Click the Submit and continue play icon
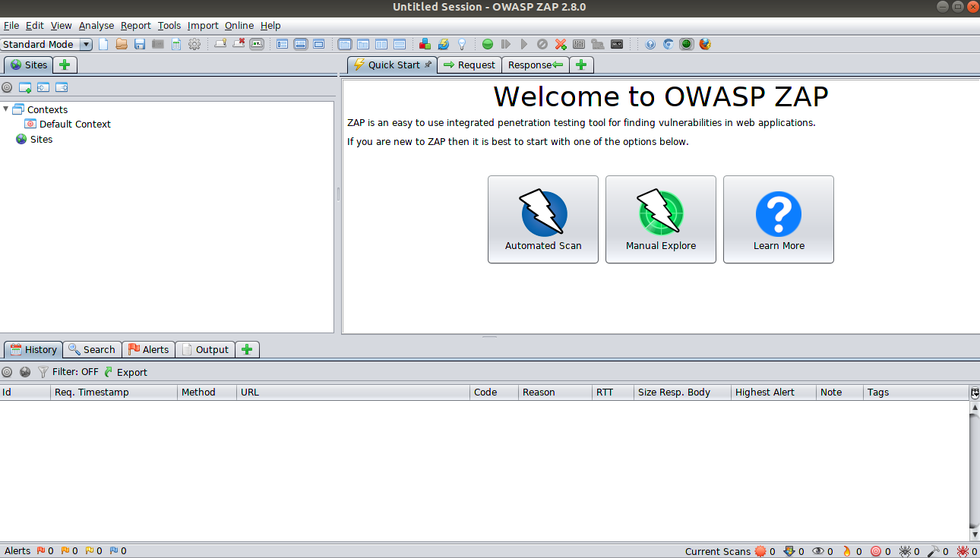980x558 pixels. 524,44
